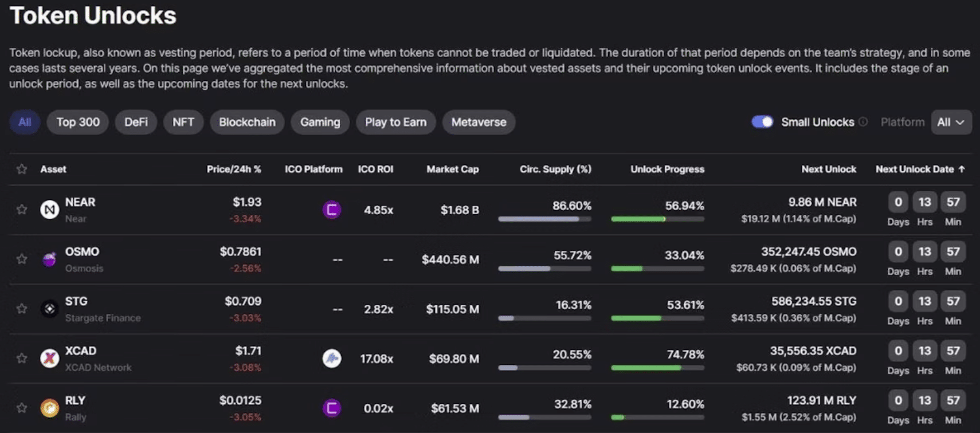Sort by Unlock Progress column
The width and height of the screenshot is (980, 433).
click(x=668, y=169)
